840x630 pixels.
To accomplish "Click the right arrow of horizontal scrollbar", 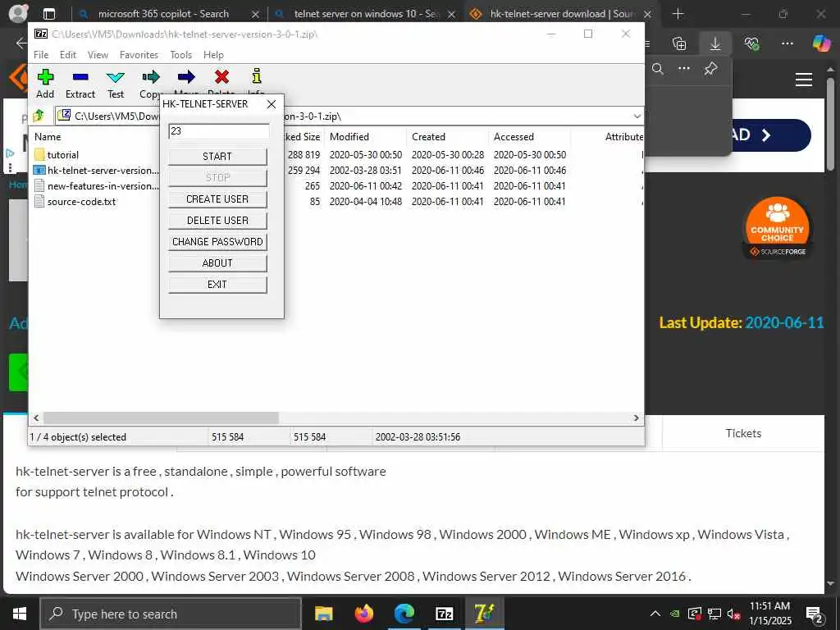I will [637, 418].
